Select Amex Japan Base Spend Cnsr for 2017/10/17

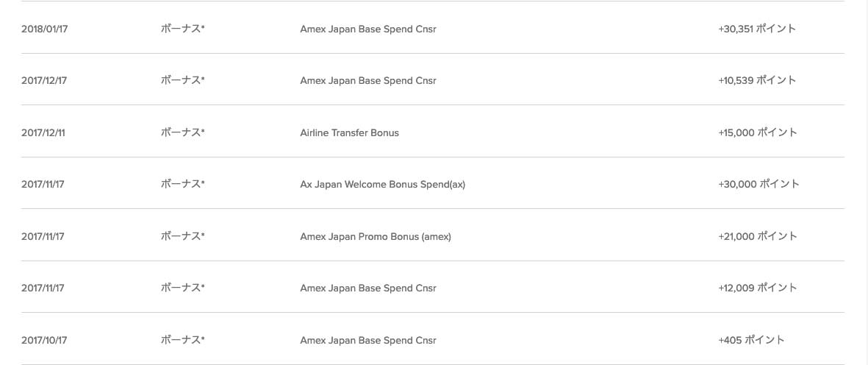tap(367, 340)
